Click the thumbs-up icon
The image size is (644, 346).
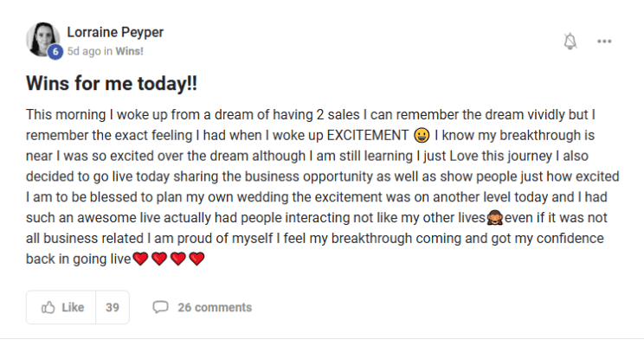pyautogui.click(x=48, y=307)
